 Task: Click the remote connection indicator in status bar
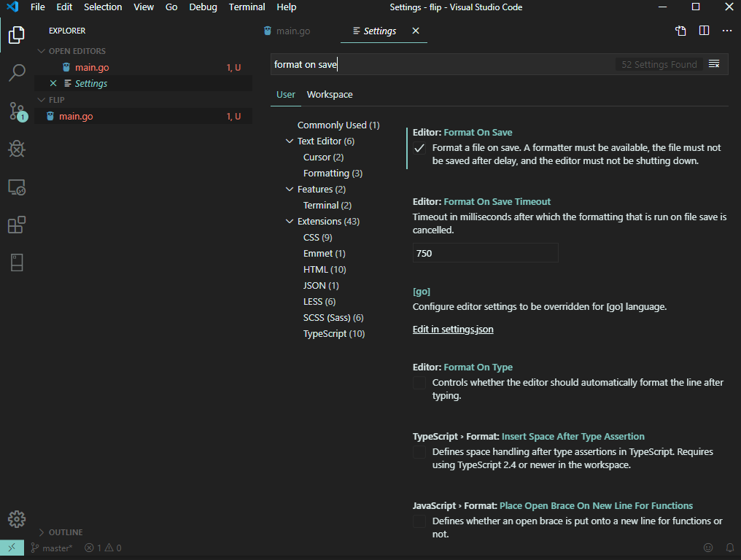[11, 548]
